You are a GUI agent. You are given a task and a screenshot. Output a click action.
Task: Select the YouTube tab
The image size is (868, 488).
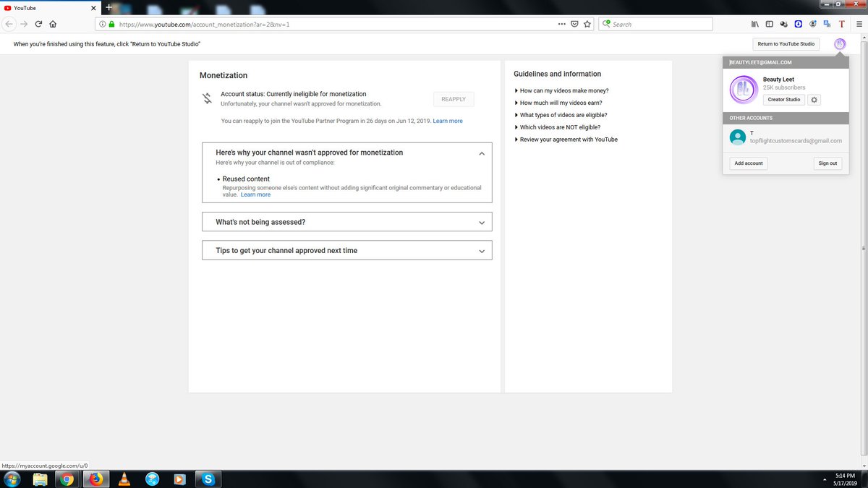point(51,7)
